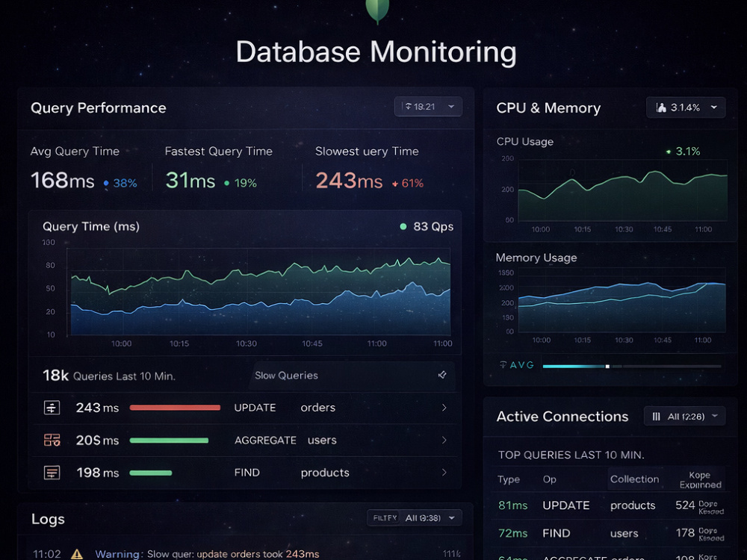Screen dimensions: 747x560
Task: Click the green leaf logo above the title
Action: [377, 10]
